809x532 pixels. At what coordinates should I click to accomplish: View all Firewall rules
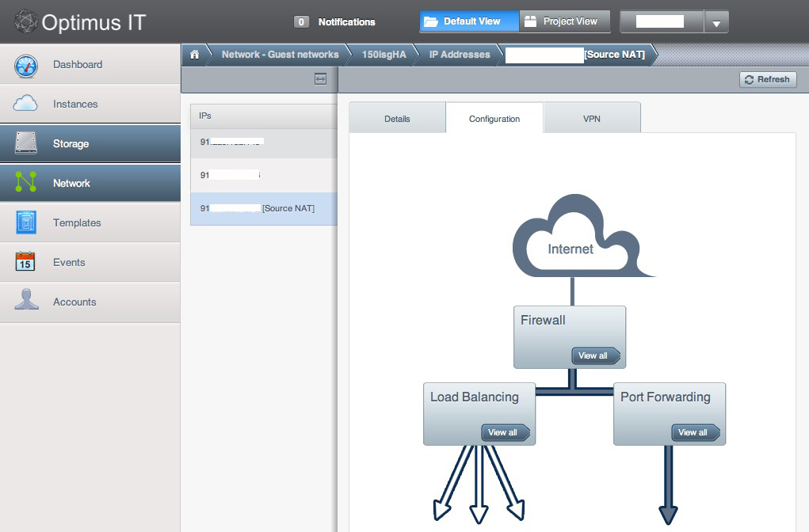595,356
